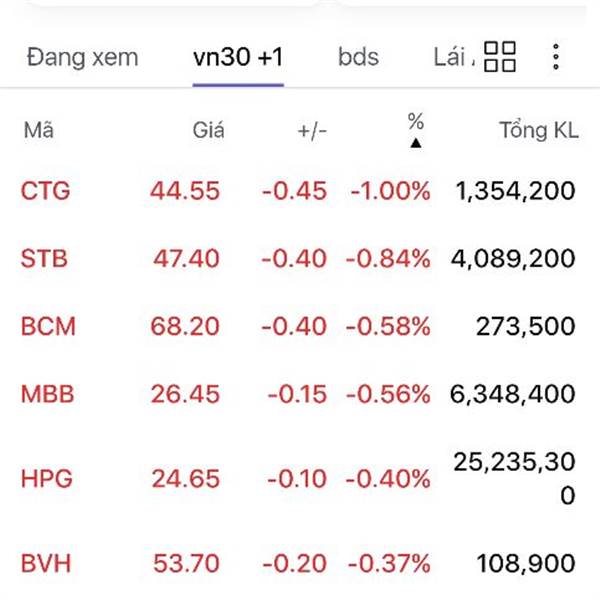600x600 pixels.
Task: Tap the STB percent change -0.84%
Action: 388,258
